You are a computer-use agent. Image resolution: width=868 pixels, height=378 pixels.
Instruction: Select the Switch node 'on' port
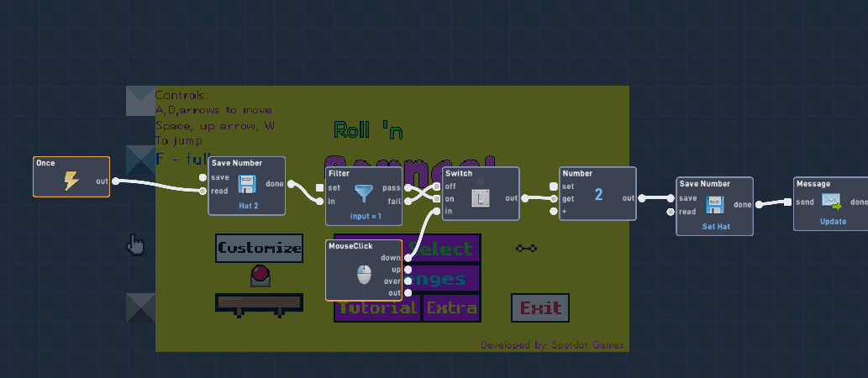tap(437, 198)
